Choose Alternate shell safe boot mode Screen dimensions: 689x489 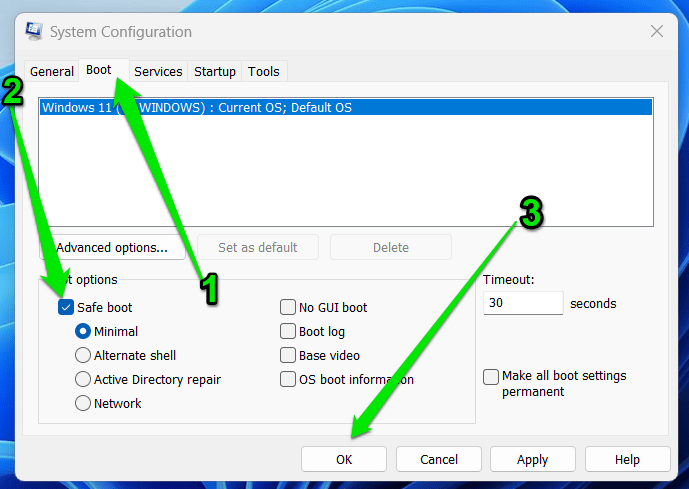(x=83, y=355)
